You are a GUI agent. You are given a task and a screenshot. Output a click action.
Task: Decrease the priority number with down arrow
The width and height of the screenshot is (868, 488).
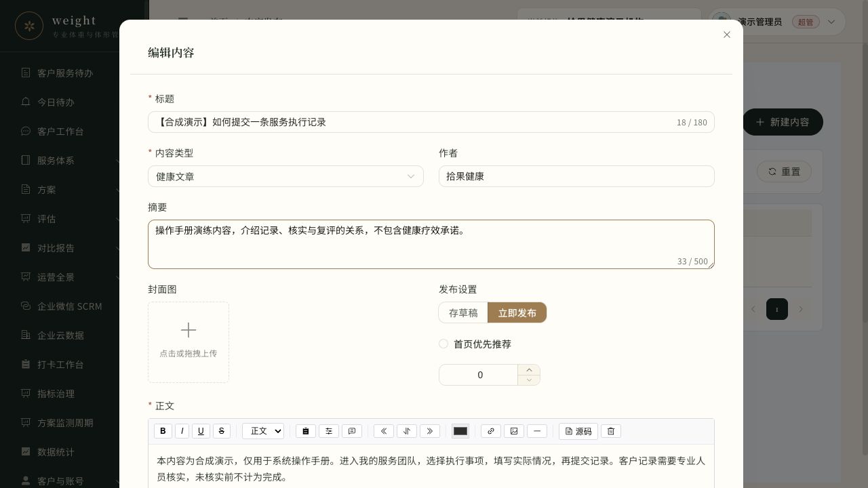click(529, 380)
